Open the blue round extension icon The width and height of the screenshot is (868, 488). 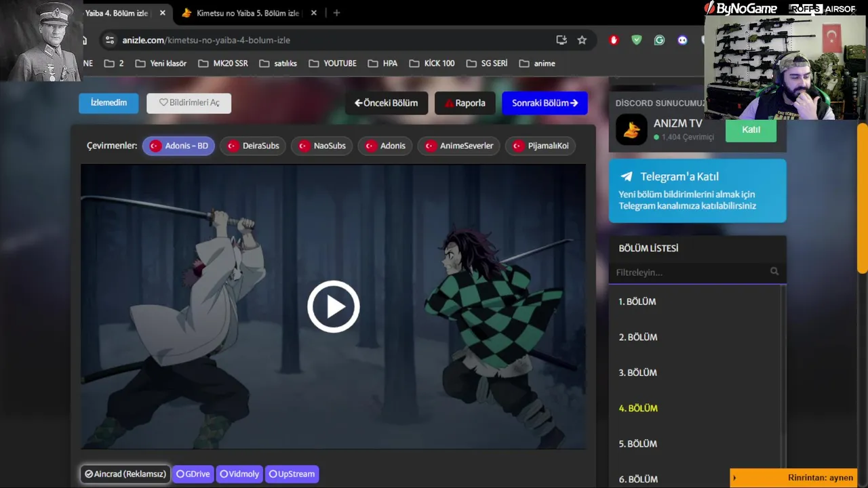pos(682,40)
